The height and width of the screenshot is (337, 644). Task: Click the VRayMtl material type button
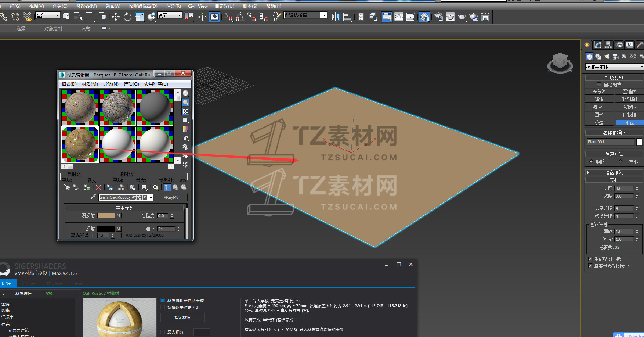pos(171,197)
